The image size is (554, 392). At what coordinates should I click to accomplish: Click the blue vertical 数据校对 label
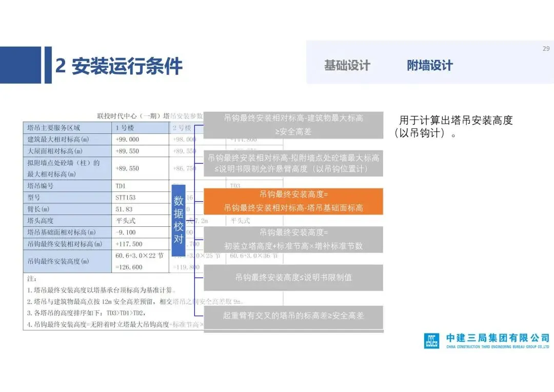coord(179,220)
